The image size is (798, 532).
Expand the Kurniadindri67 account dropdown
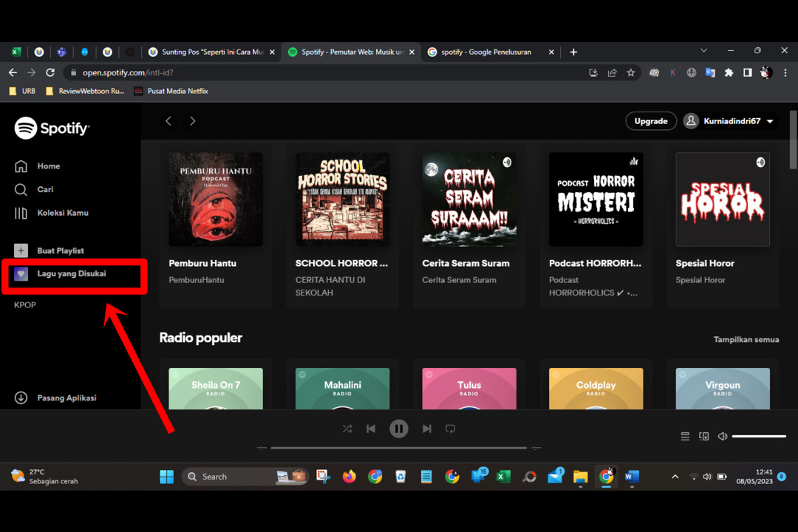(770, 121)
